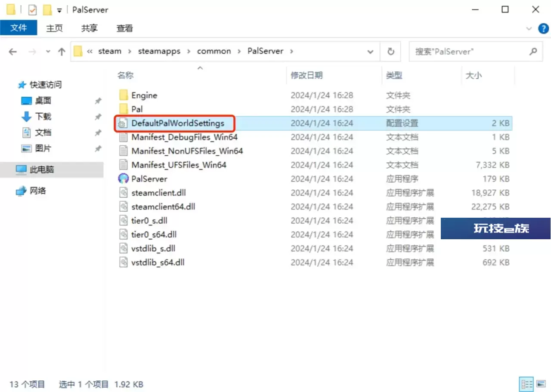The height and width of the screenshot is (392, 551).
Task: Click the search magnifier icon
Action: [533, 52]
